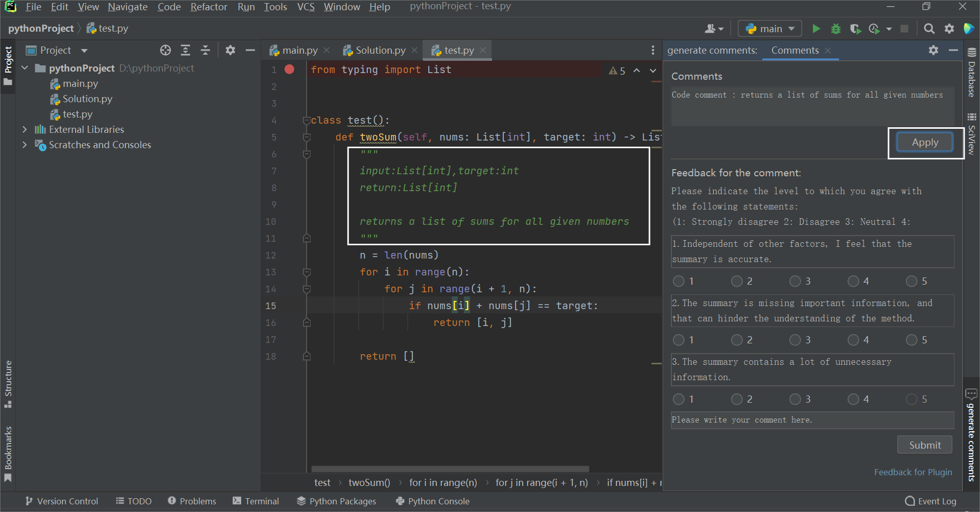
Task: Click the feedback comment text field
Action: click(x=812, y=420)
